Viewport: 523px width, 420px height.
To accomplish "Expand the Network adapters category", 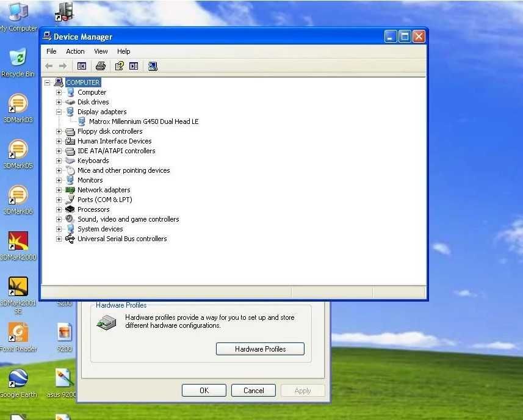I will [59, 190].
